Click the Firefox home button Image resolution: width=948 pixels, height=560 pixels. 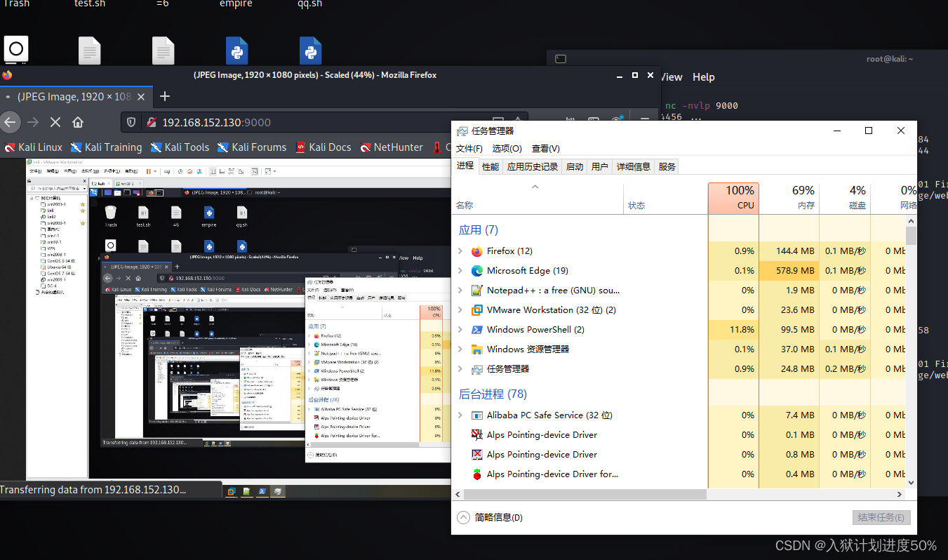(x=78, y=122)
